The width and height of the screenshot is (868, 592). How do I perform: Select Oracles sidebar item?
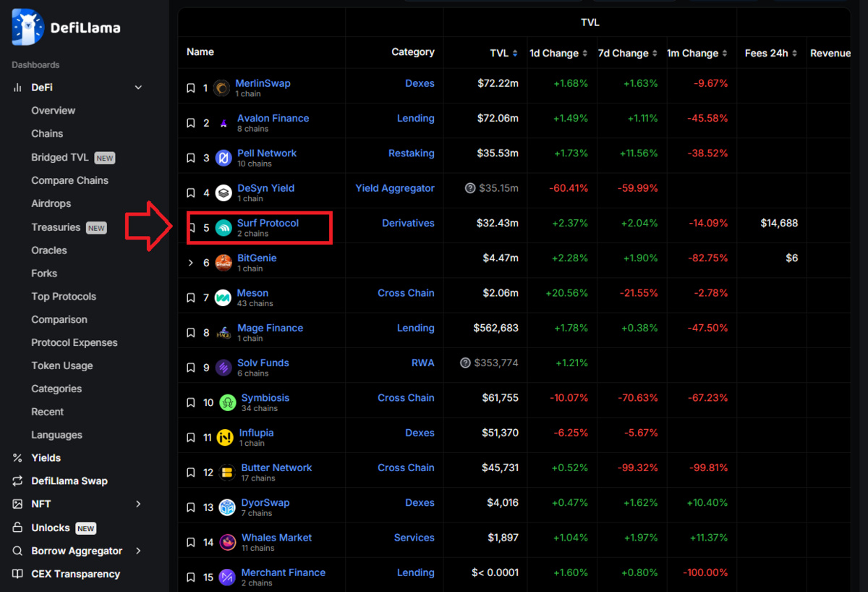click(x=49, y=250)
